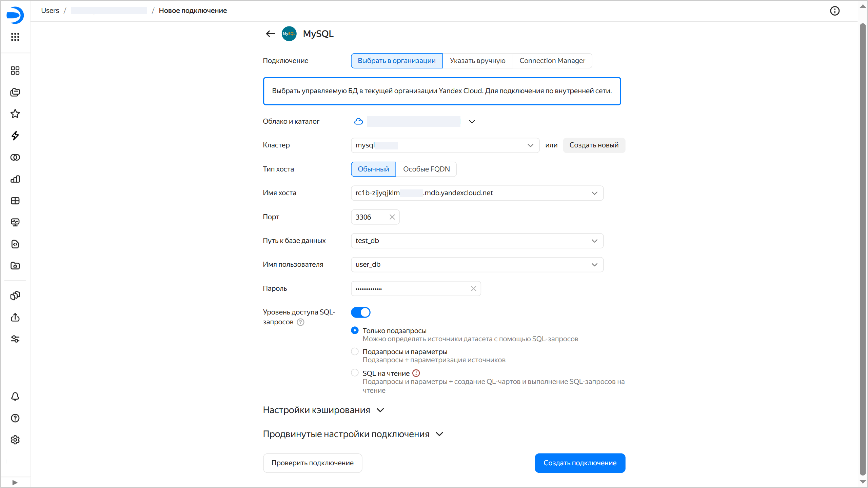The height and width of the screenshot is (488, 868).
Task: Toggle the SQL access level switch
Action: pos(360,312)
